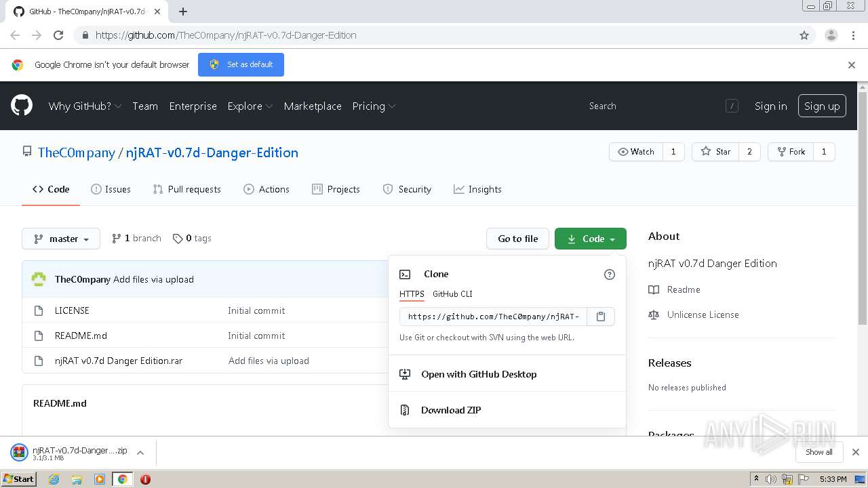Expand Why GitHub? menu
The image size is (868, 488).
pos(85,106)
